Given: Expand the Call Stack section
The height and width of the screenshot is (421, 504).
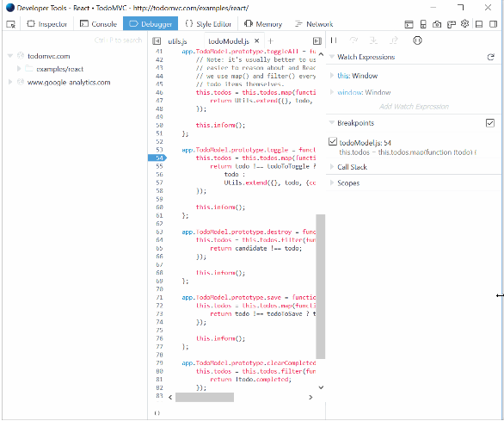Looking at the screenshot, I should click(x=352, y=167).
